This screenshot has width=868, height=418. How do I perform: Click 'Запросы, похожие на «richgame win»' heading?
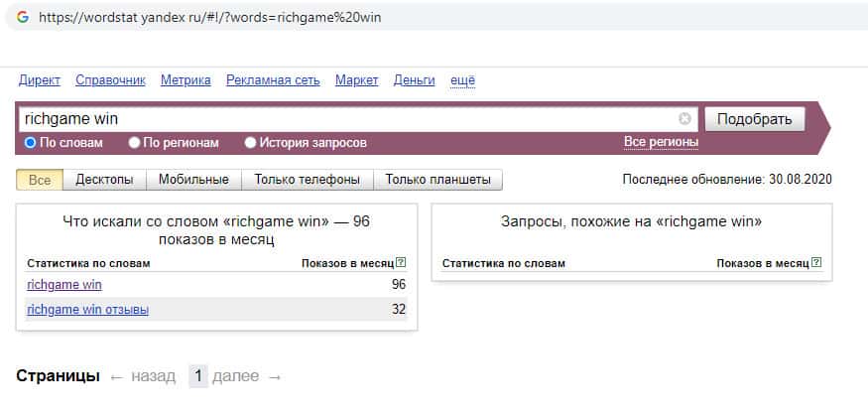(x=632, y=222)
